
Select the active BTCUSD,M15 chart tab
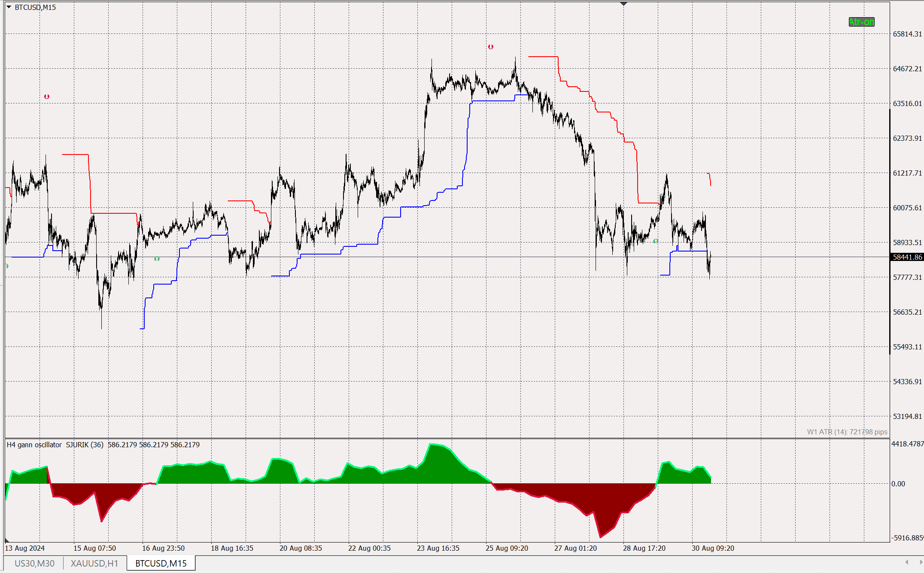[x=161, y=563]
